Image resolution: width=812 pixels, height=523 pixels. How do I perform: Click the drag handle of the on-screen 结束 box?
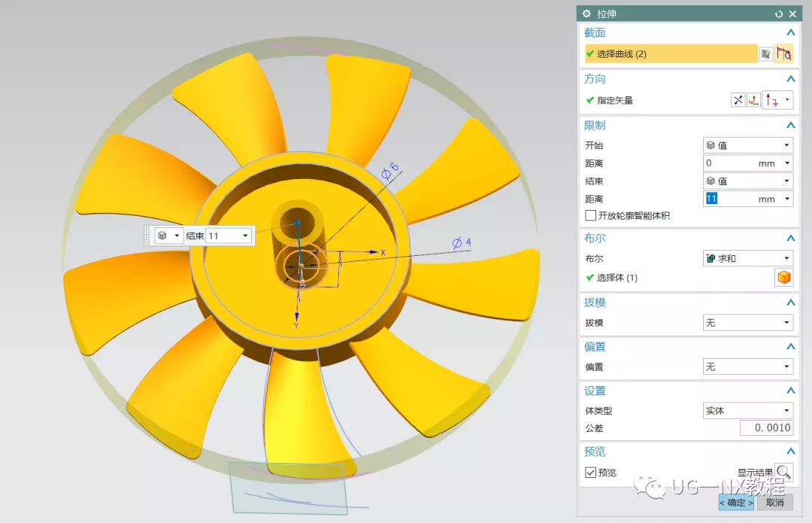pyautogui.click(x=147, y=236)
